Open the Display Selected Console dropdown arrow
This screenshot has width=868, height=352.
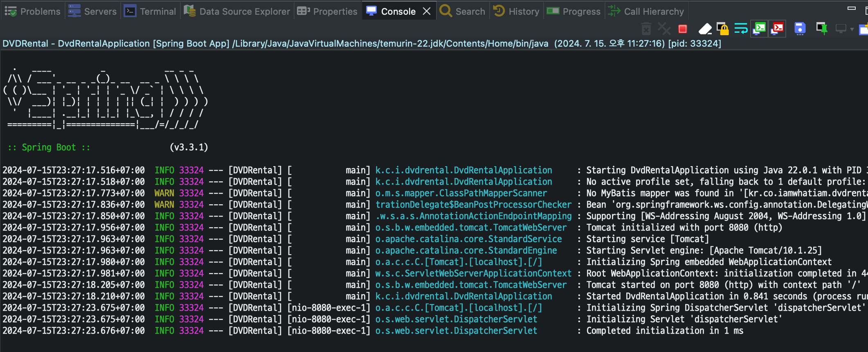click(x=852, y=29)
